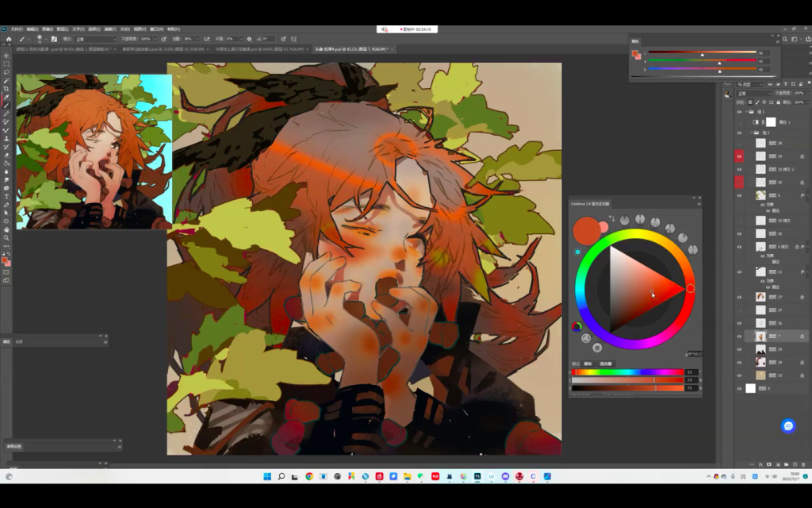Hide the 图层 0 white layer
Image resolution: width=812 pixels, height=508 pixels.
point(739,388)
